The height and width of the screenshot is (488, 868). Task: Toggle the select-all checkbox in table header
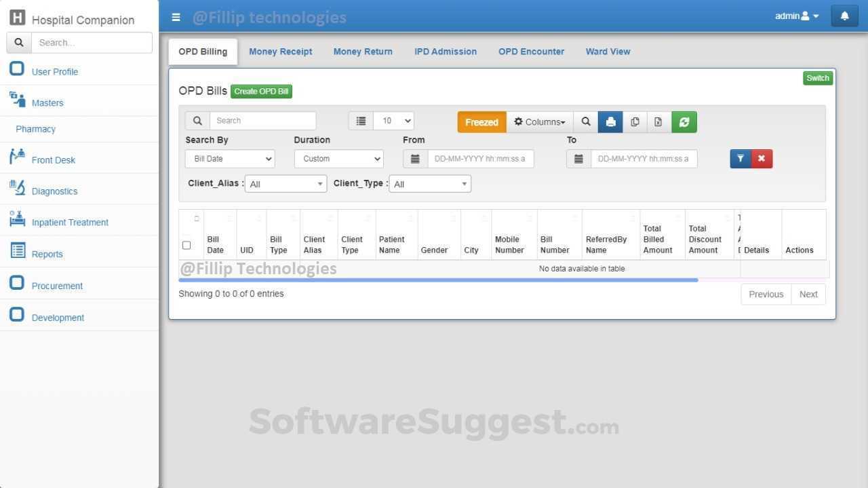186,245
